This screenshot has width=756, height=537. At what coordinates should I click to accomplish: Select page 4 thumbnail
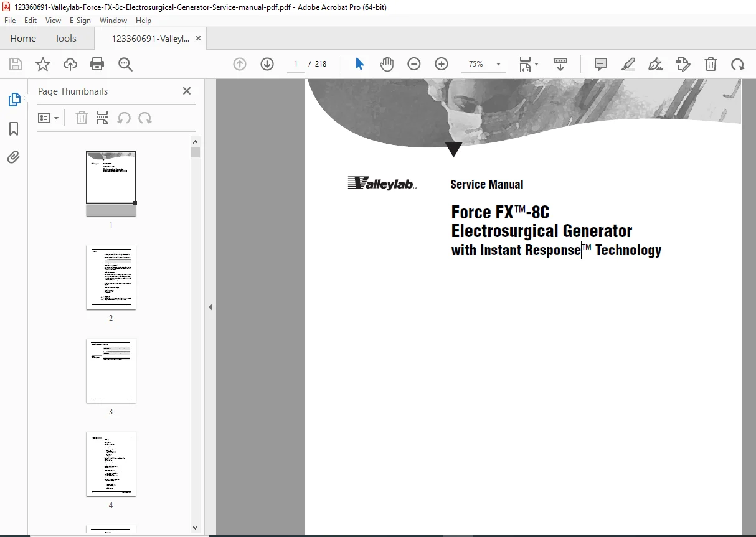pyautogui.click(x=111, y=464)
